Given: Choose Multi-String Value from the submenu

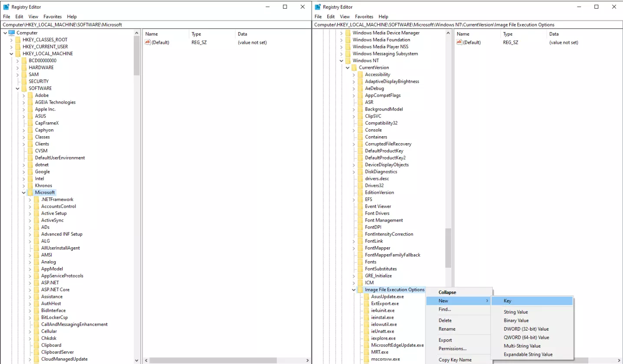Looking at the screenshot, I should [x=532, y=346].
